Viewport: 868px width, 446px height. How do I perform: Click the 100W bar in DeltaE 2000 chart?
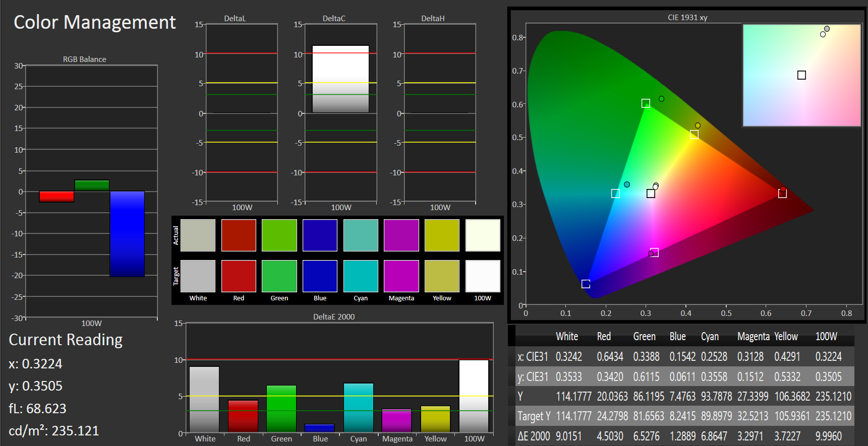tap(474, 396)
